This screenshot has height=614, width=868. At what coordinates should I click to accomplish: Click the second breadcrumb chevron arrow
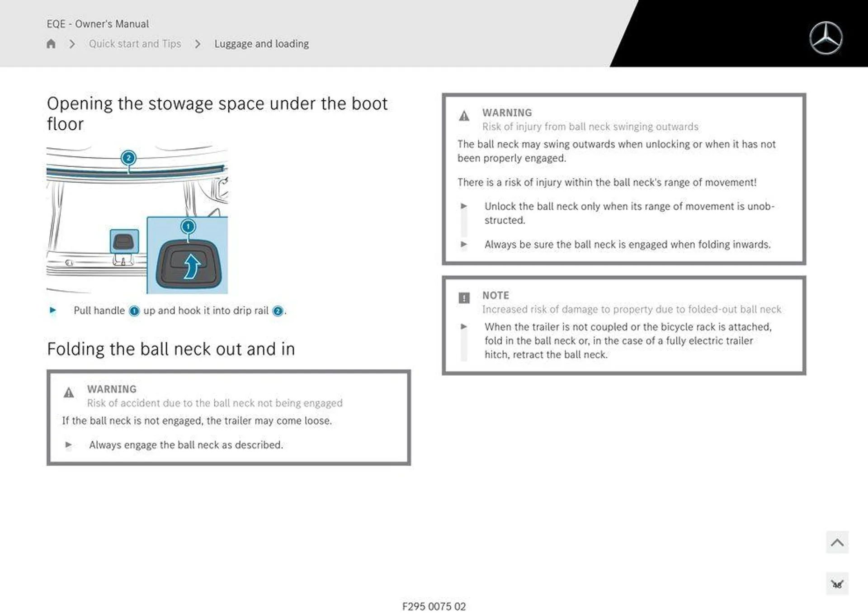pos(197,43)
